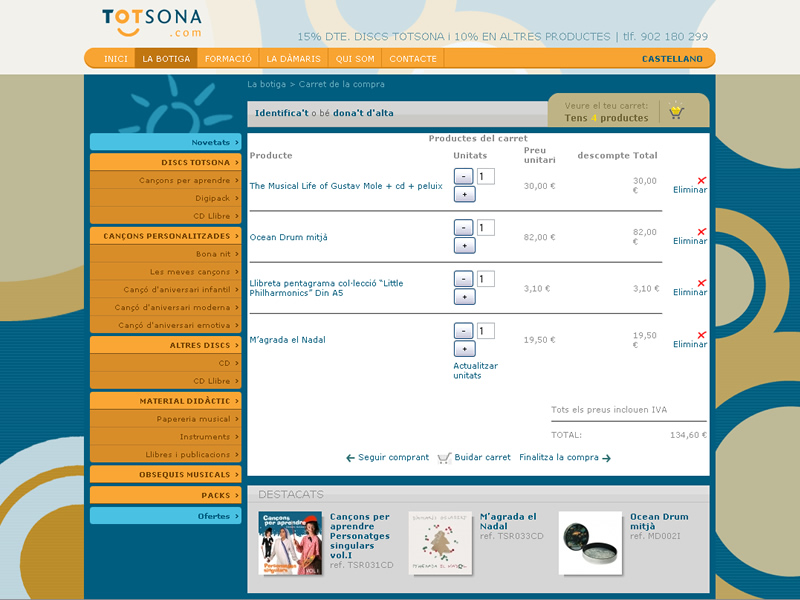The height and width of the screenshot is (600, 800).
Task: Remove Llibreta pentagrama with red X
Action: click(702, 283)
